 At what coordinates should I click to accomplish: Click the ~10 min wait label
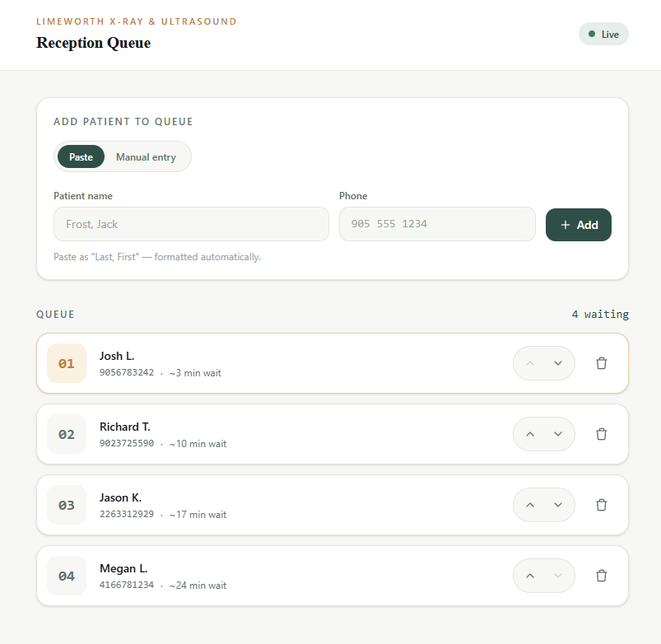point(198,444)
